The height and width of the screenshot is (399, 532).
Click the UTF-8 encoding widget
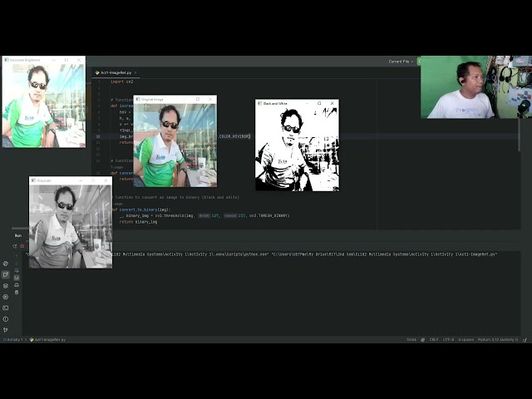448,340
